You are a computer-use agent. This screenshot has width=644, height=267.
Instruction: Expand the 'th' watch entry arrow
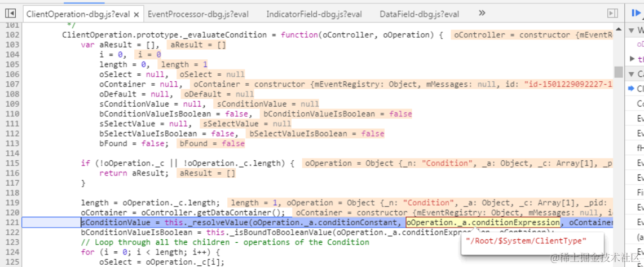632,59
